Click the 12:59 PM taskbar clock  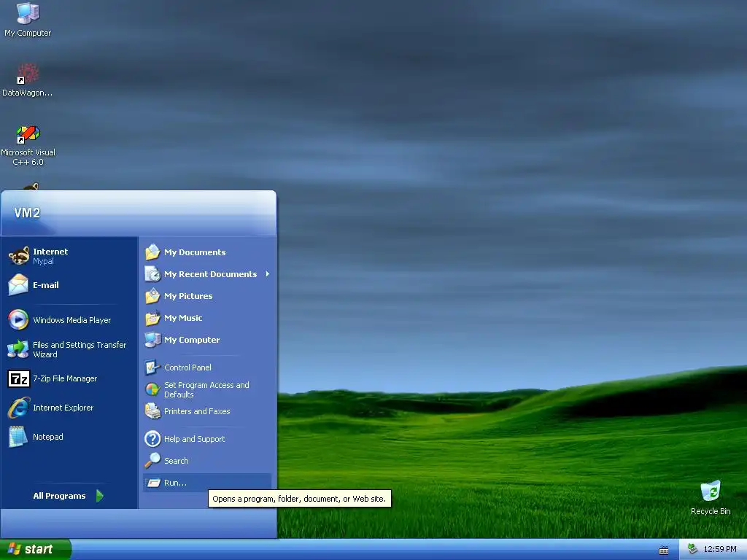[x=720, y=549]
